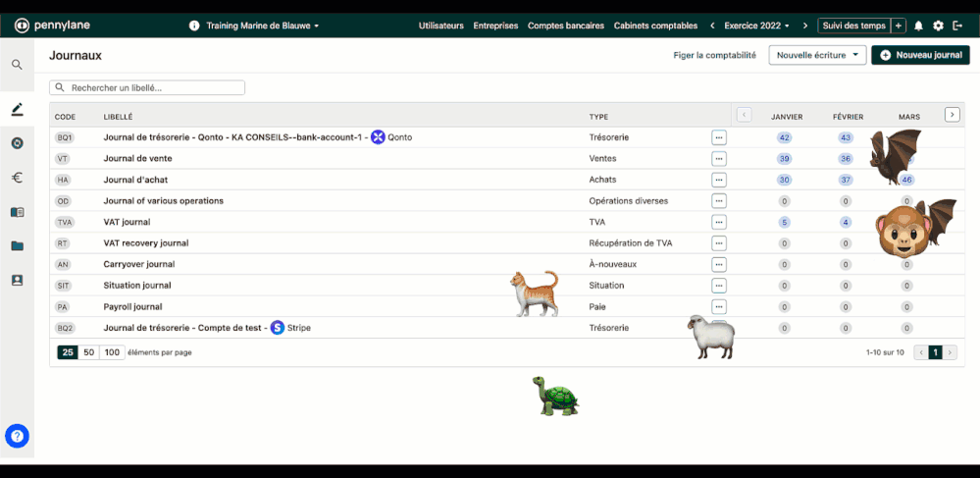Open settings via the gear icon

coord(938,26)
